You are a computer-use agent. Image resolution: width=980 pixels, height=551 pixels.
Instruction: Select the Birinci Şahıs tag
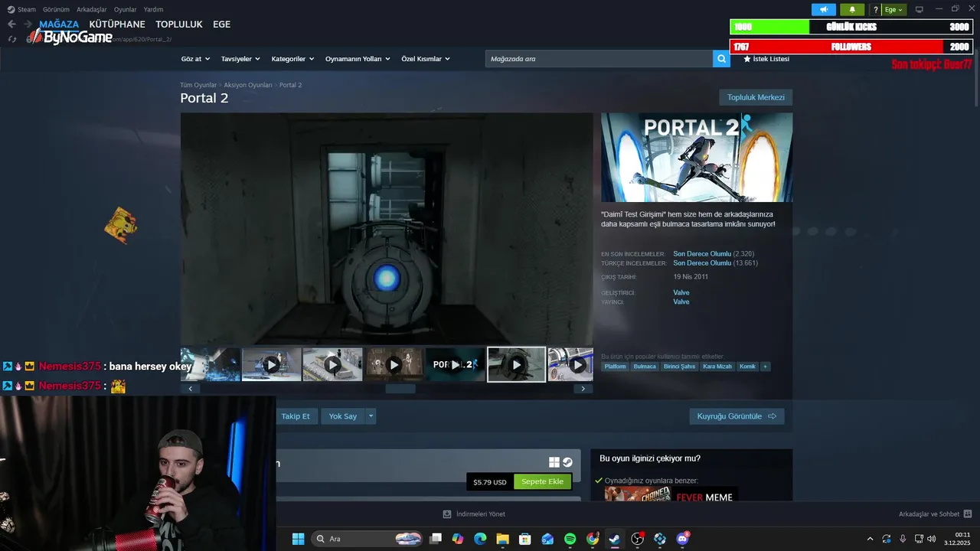click(x=679, y=367)
